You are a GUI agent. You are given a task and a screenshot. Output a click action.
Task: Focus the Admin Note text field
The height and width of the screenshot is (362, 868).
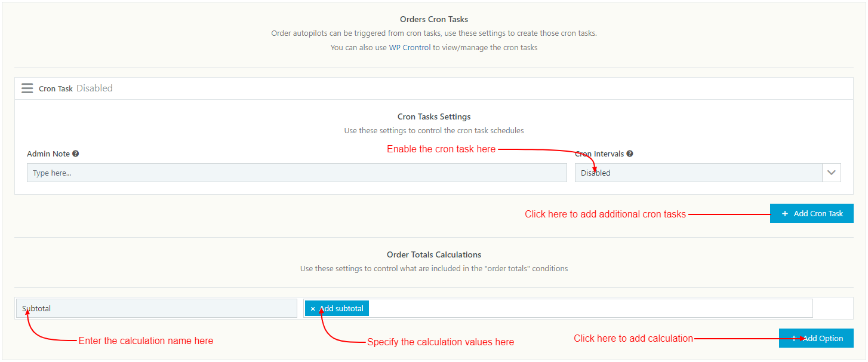point(297,173)
